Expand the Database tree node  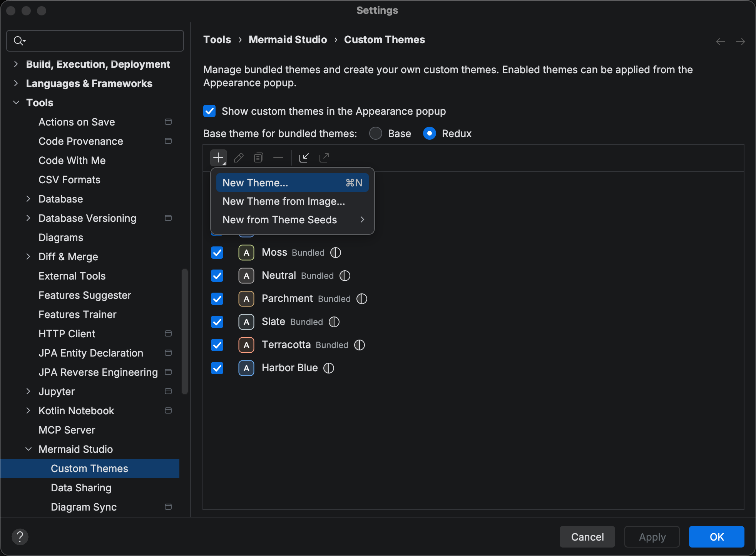[28, 199]
